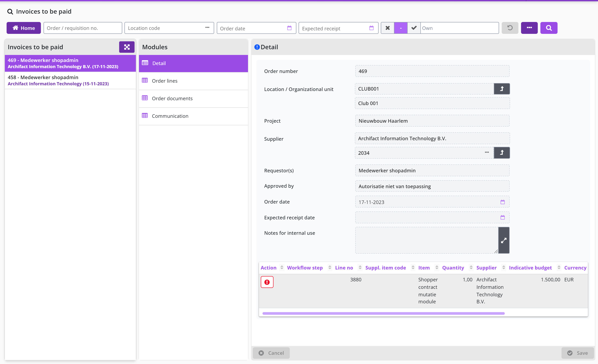
Task: Click the Item column header
Action: tap(424, 268)
